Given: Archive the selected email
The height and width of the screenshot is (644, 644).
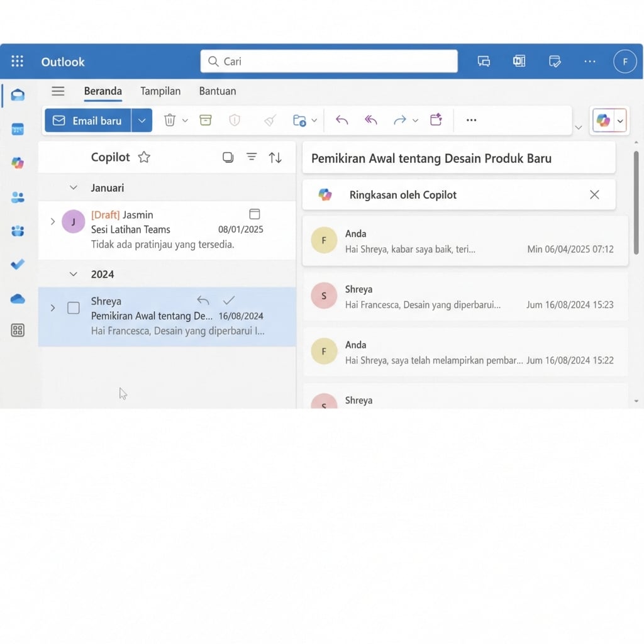Looking at the screenshot, I should (205, 120).
